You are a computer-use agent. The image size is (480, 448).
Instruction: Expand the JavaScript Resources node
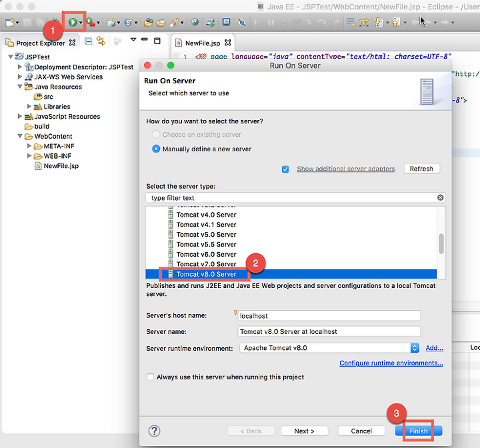(x=20, y=116)
